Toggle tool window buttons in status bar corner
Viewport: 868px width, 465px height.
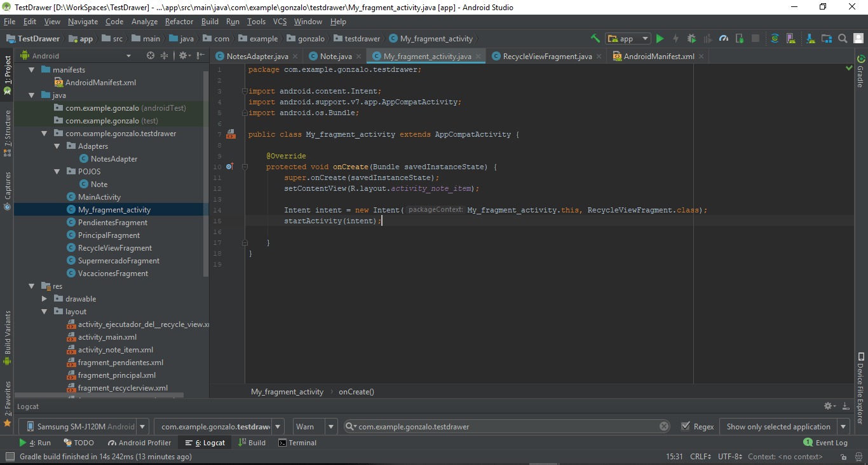10,457
